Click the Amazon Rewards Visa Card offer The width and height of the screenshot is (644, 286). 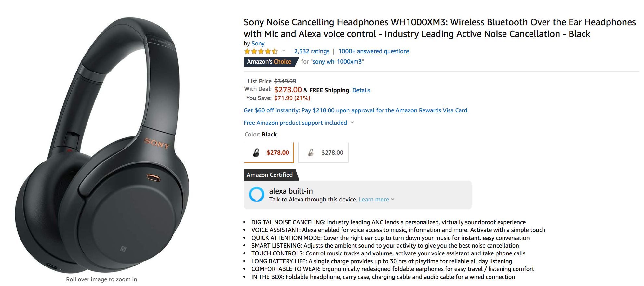[356, 110]
